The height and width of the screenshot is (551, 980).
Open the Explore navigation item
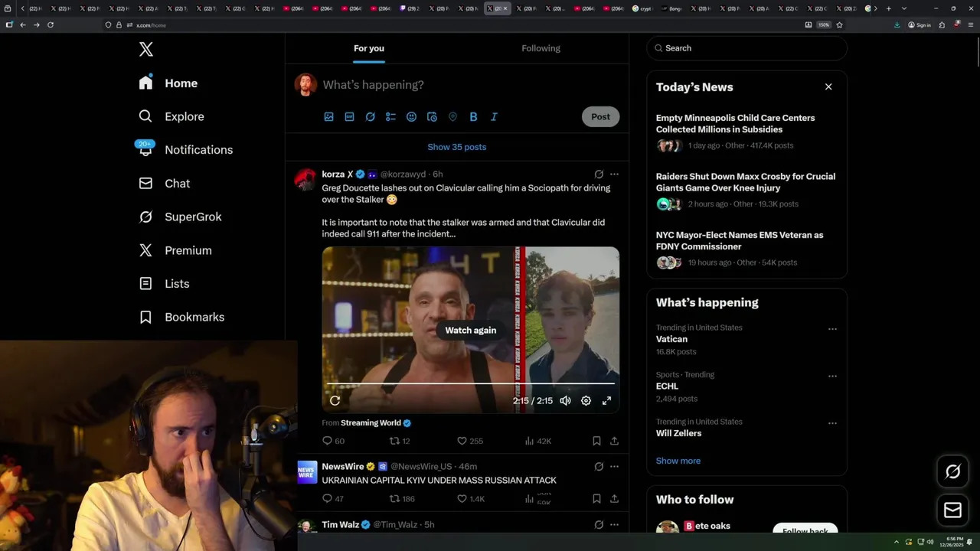pyautogui.click(x=171, y=116)
